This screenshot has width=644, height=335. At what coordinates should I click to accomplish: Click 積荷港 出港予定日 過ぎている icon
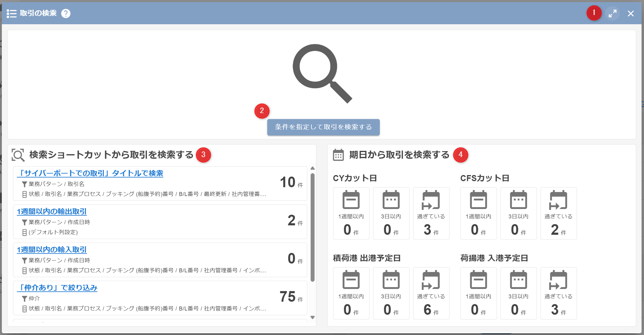[x=431, y=280]
